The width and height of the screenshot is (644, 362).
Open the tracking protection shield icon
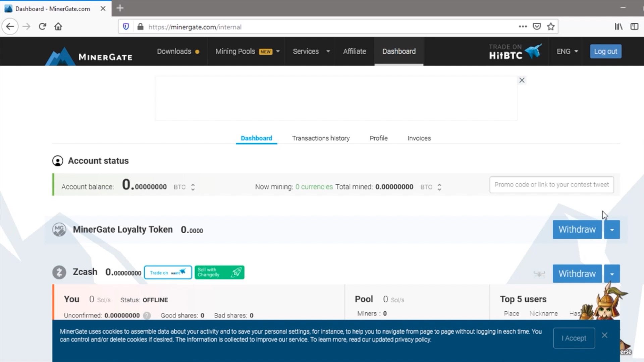click(x=126, y=26)
